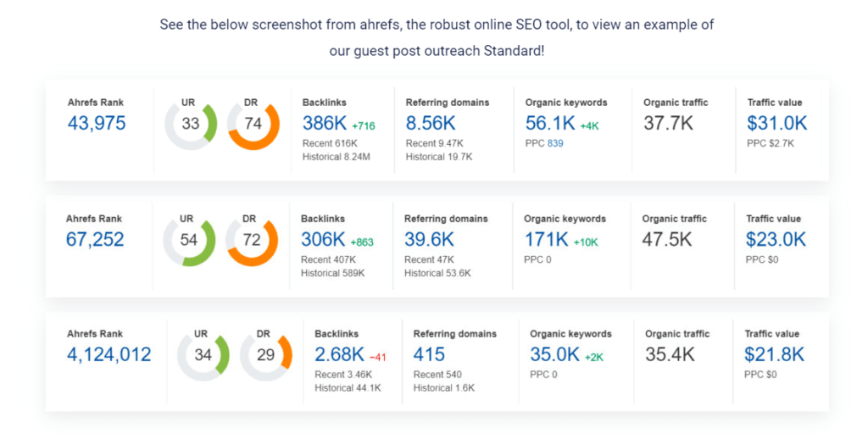Click the UR 54 green donut chart
The height and width of the screenshot is (434, 868).
click(189, 240)
